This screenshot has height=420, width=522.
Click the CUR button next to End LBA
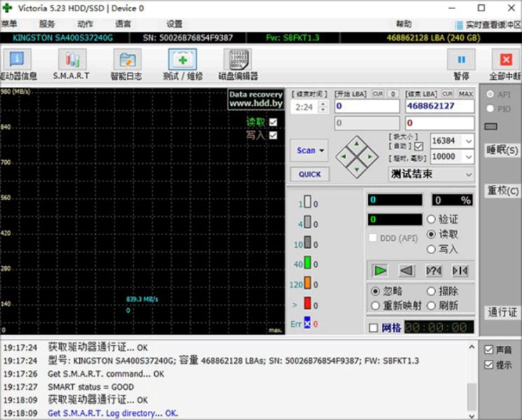coord(448,94)
